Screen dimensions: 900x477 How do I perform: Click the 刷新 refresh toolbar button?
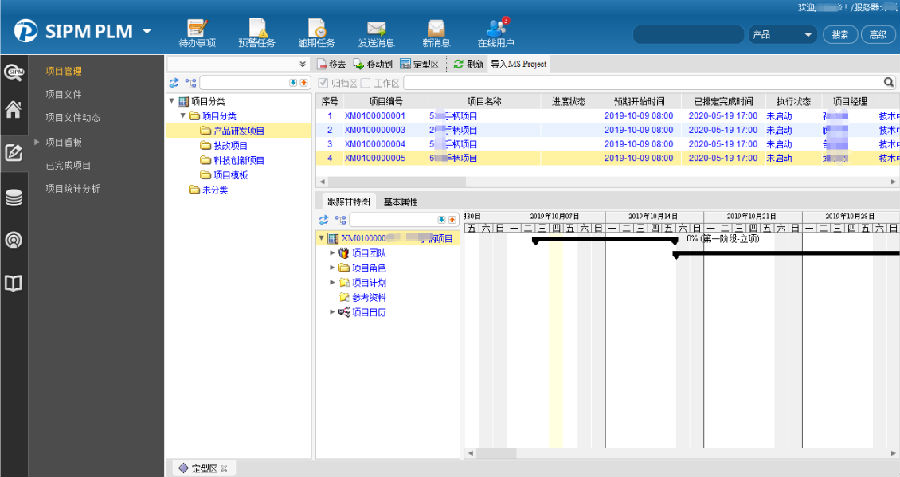[468, 63]
